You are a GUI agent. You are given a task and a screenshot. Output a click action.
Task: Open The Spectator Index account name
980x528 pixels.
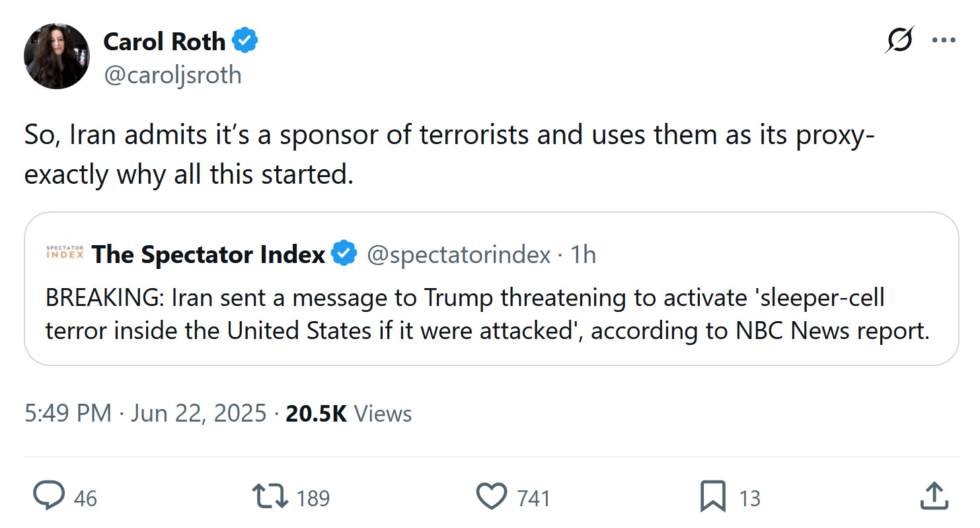(208, 254)
